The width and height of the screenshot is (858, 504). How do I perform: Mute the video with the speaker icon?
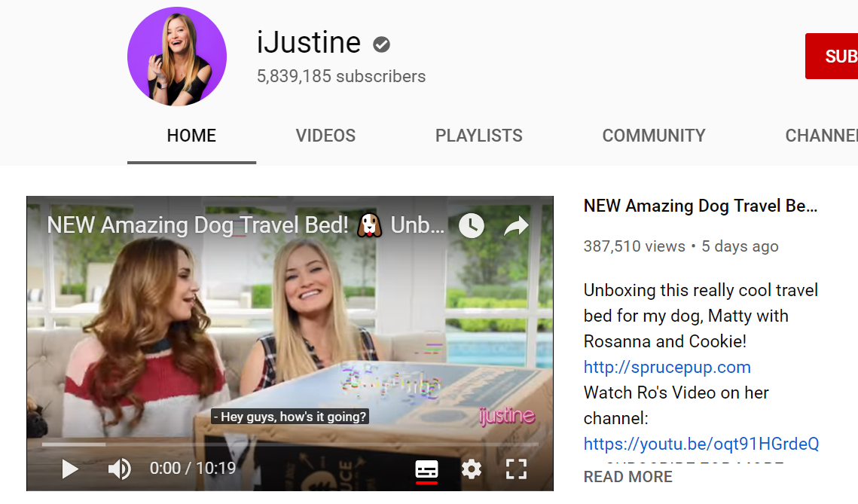[x=119, y=469]
